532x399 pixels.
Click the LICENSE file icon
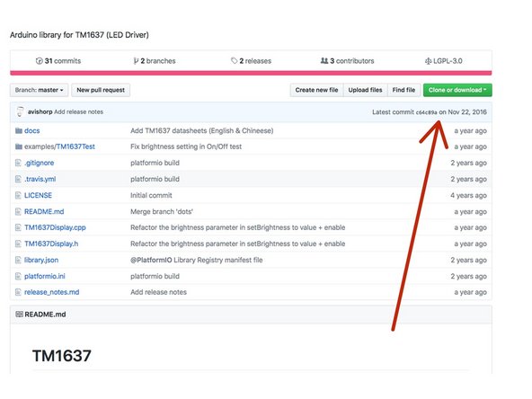point(18,195)
